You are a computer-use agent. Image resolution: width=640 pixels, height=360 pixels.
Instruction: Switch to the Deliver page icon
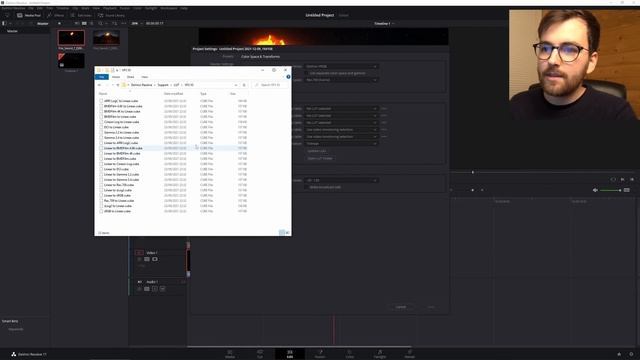click(409, 354)
